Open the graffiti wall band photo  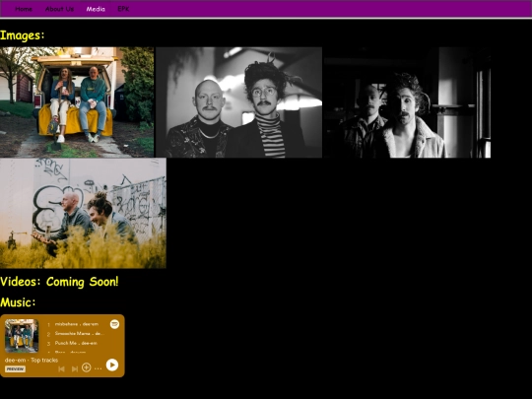[83, 213]
